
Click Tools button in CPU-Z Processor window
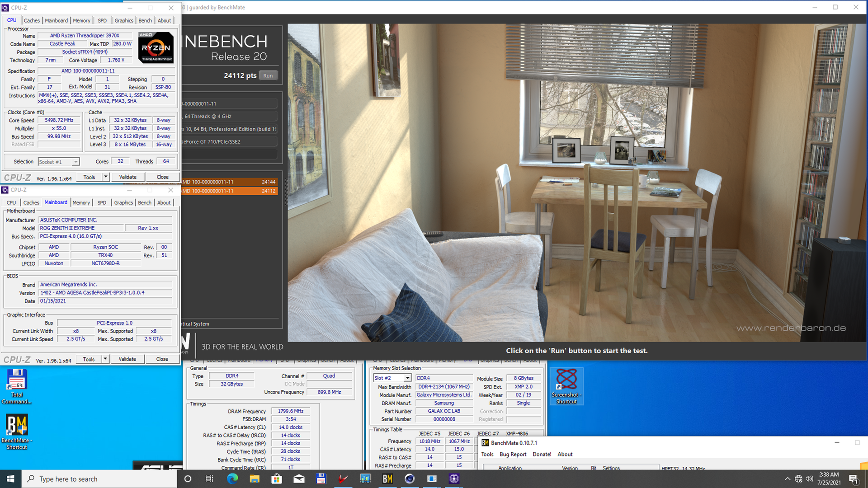[90, 177]
